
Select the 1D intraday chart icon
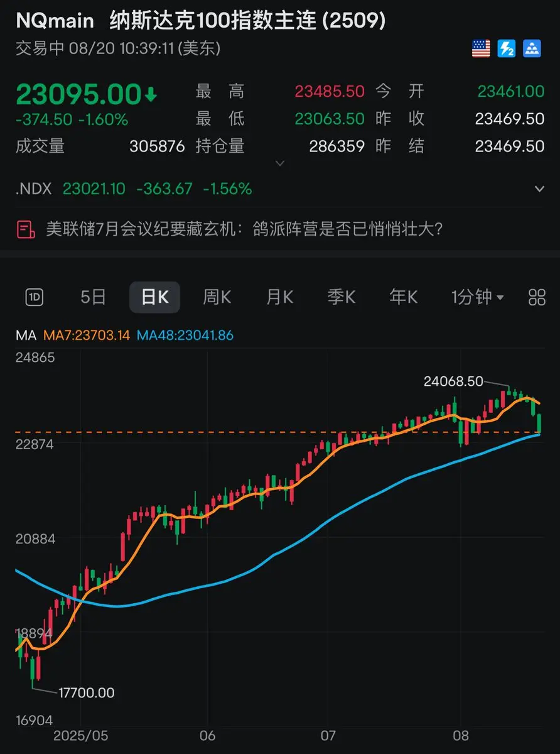pos(34,297)
